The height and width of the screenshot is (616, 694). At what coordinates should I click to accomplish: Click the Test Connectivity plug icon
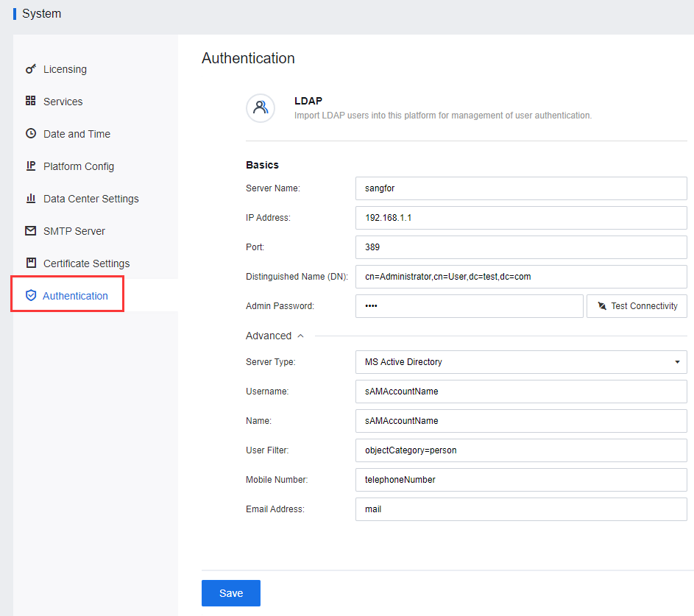(602, 305)
